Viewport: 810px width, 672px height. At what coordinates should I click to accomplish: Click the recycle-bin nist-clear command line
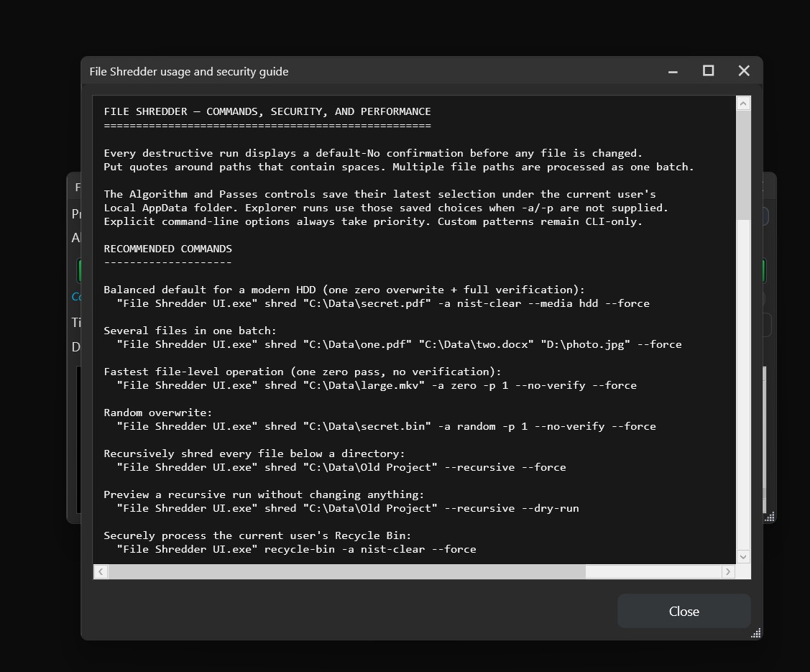(x=296, y=549)
